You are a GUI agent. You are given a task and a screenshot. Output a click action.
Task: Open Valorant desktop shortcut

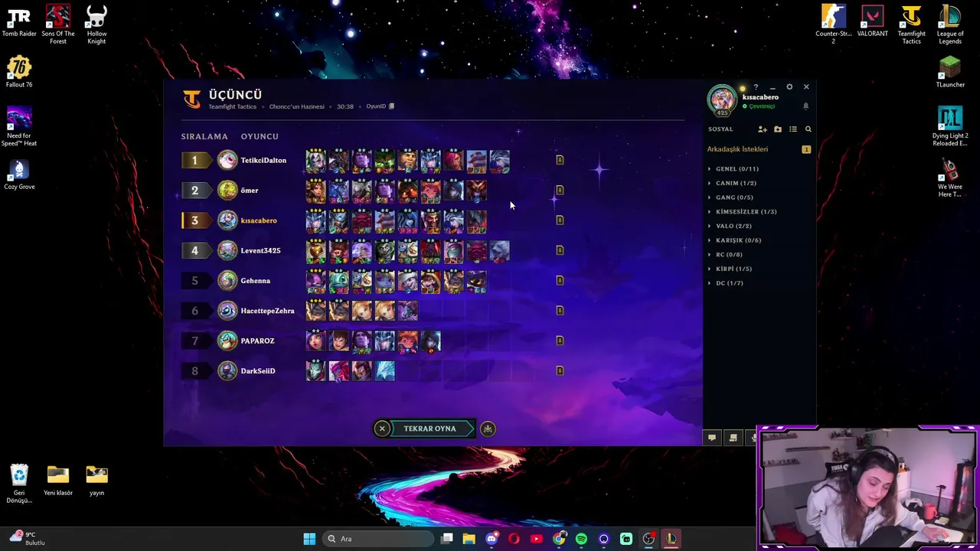(x=872, y=21)
